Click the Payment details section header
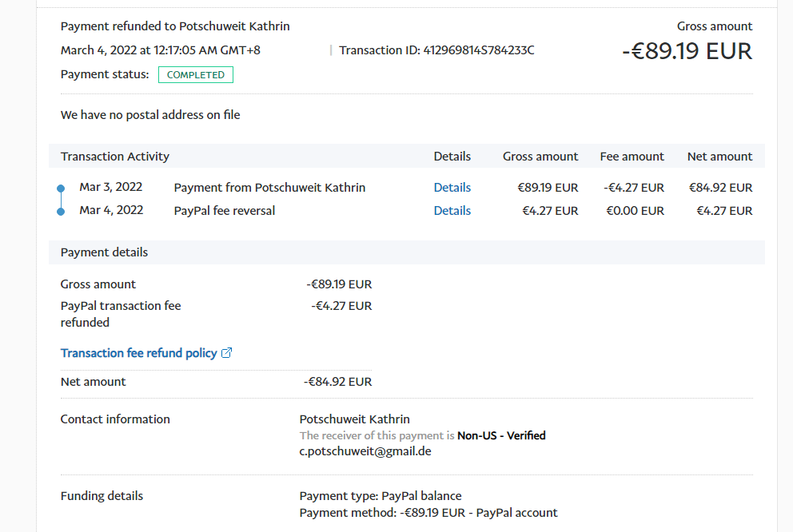Screen dimensions: 793x532 pos(104,252)
